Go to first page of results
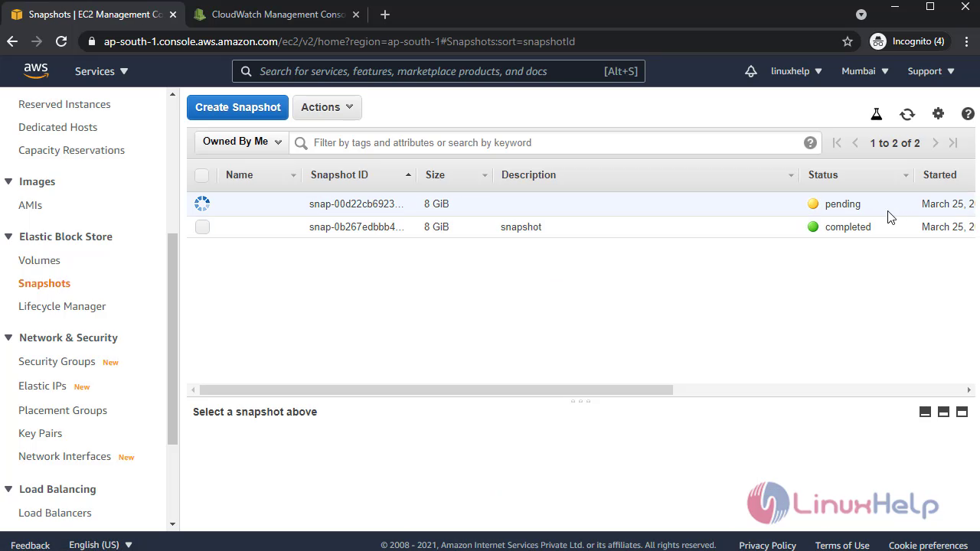The image size is (980, 551). tap(837, 142)
